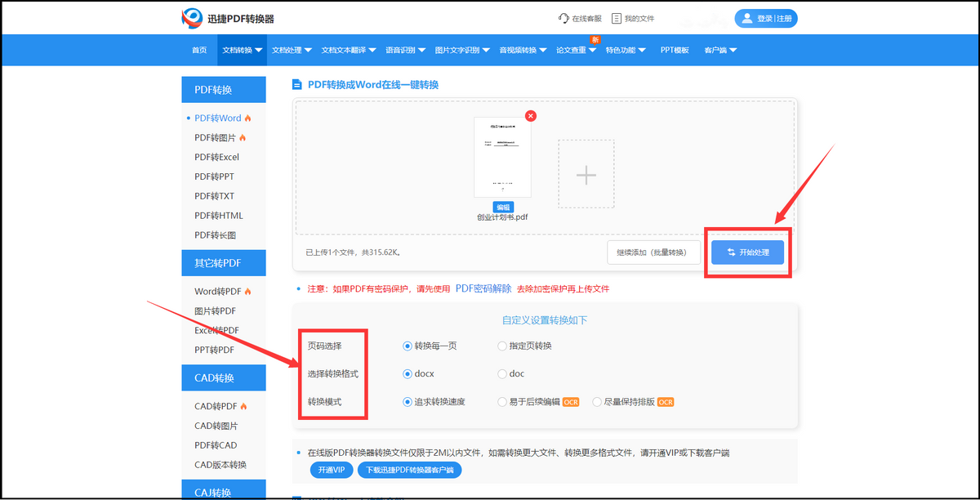The image size is (980, 500).
Task: Click the 在线客服 headset icon
Action: (563, 18)
